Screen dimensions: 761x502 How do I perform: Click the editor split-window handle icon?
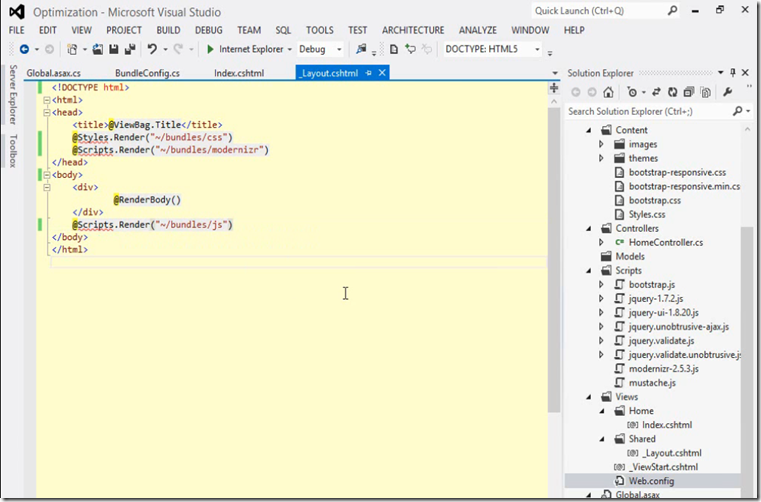pos(554,88)
